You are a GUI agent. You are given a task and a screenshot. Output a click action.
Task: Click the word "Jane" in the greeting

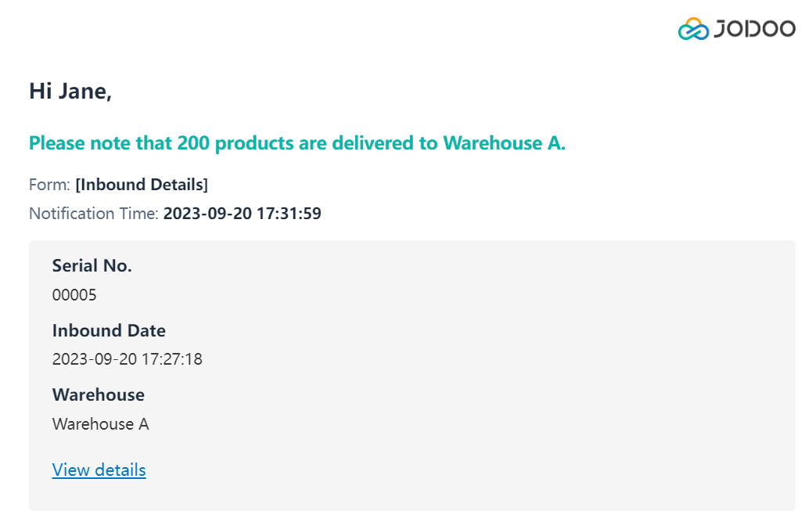pos(85,91)
